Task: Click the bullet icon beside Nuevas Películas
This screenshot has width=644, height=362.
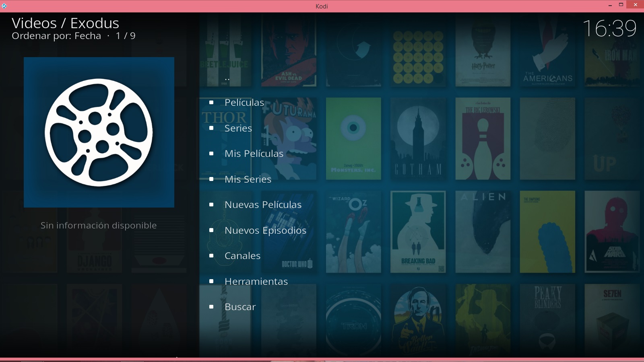Action: pos(211,205)
